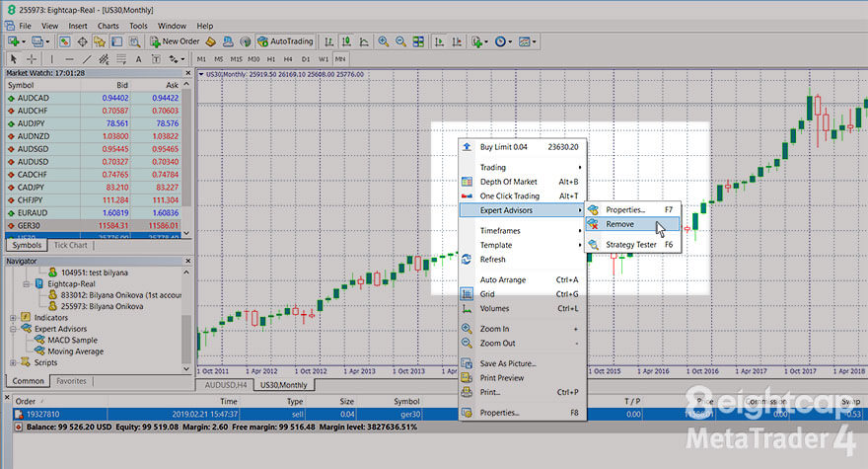The image size is (868, 469).
Task: Toggle chart auto scroll icon
Action: [x=439, y=41]
